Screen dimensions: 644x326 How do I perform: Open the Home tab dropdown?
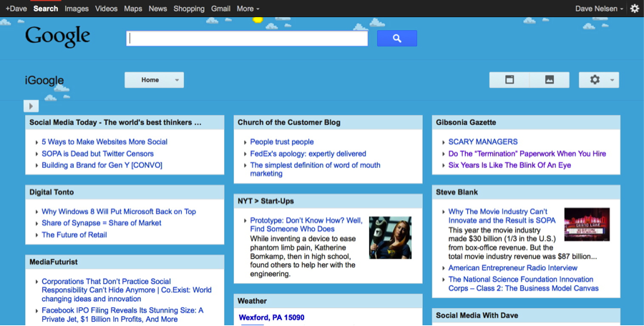pos(154,80)
